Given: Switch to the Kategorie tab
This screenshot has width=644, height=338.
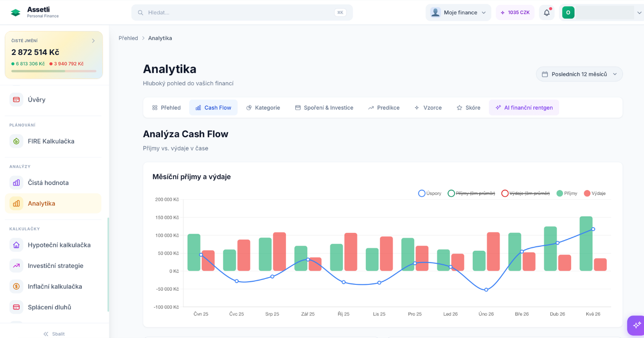Looking at the screenshot, I should point(263,108).
